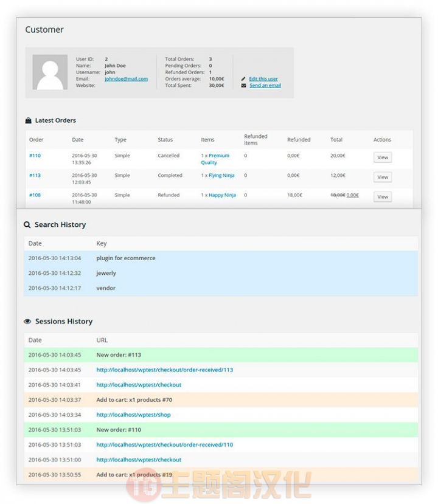The height and width of the screenshot is (504, 438).
Task: Click the Total Spent value 30,00€
Action: (217, 86)
